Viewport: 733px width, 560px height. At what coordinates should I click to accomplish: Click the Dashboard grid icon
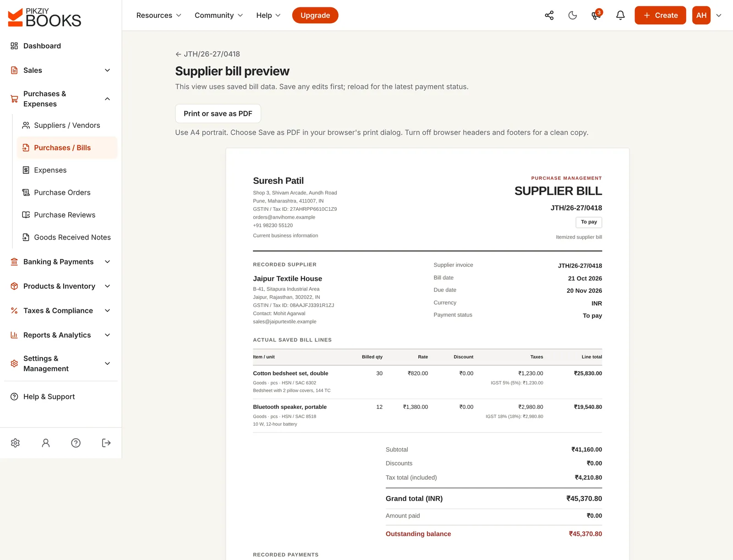tap(14, 46)
